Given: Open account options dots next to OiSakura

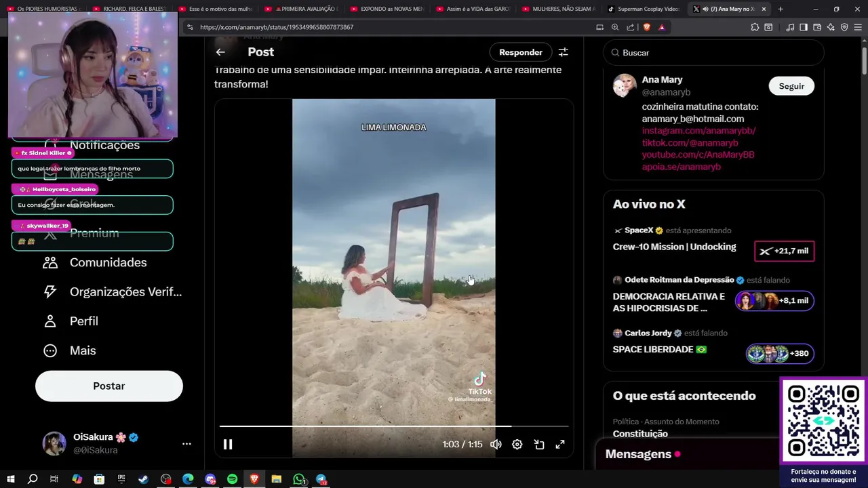Looking at the screenshot, I should click(x=186, y=444).
